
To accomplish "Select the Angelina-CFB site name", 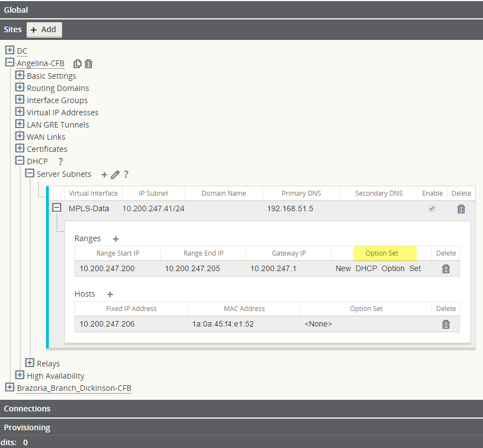I will (40, 63).
